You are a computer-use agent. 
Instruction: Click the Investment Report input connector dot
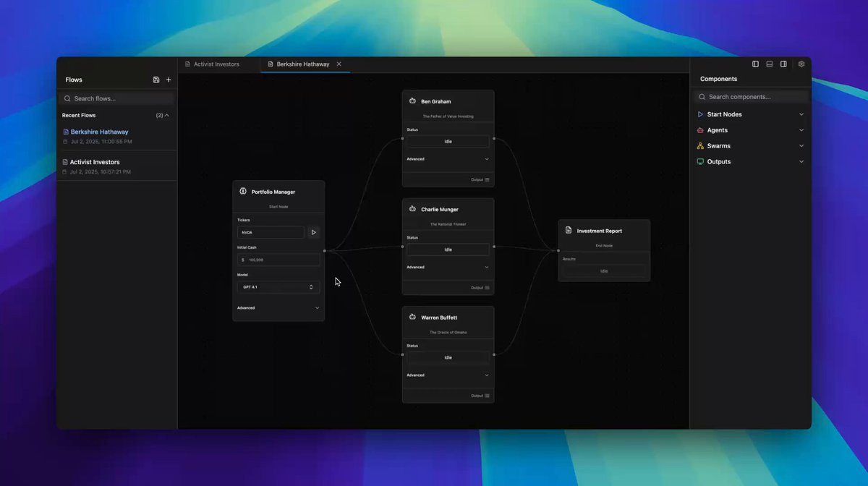[558, 250]
